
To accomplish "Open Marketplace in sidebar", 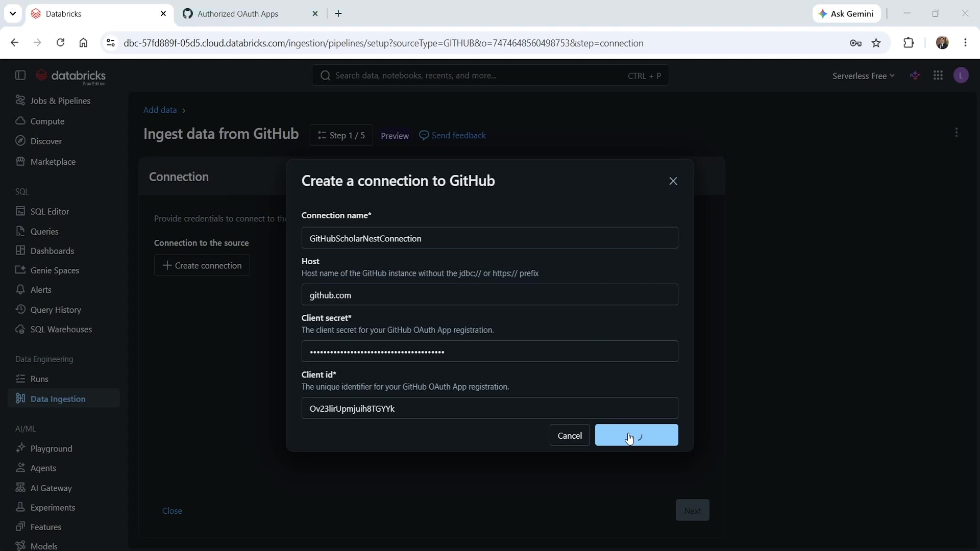I will [x=53, y=162].
